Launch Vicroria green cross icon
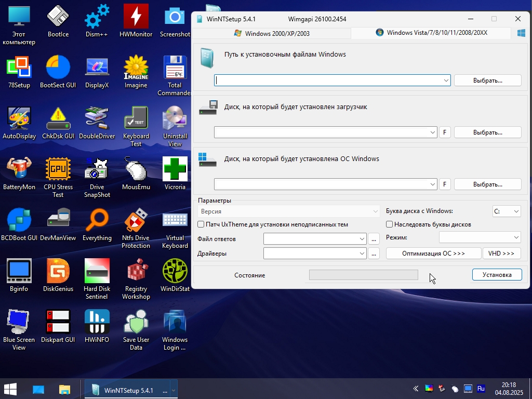 click(x=175, y=174)
